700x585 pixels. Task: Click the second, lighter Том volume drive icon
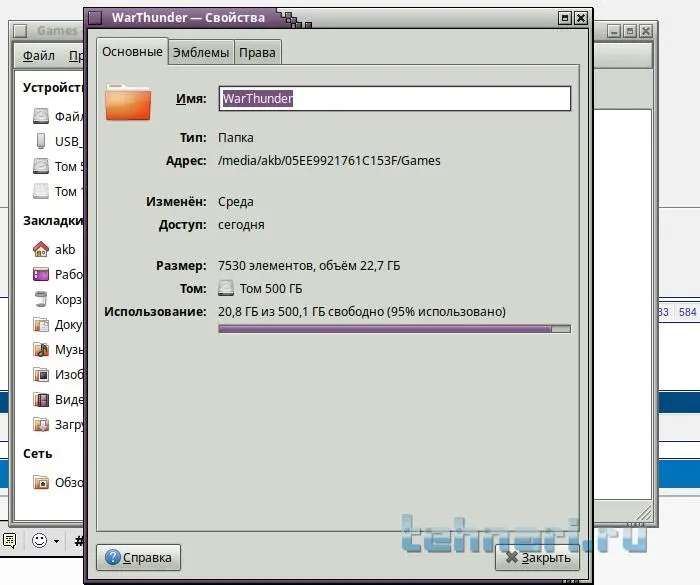tap(41, 191)
